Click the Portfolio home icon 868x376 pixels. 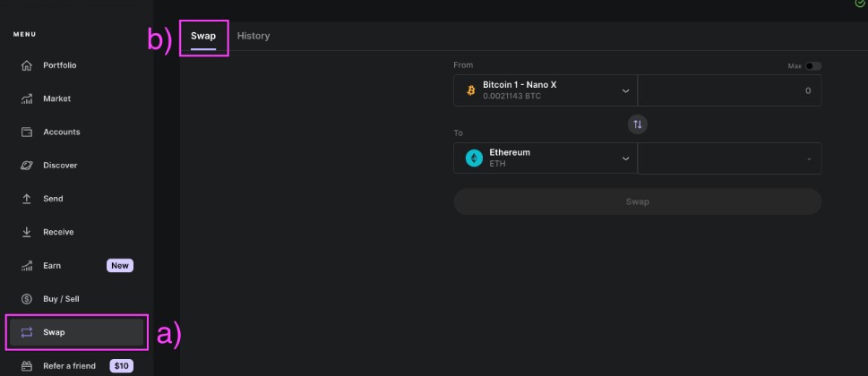(x=27, y=66)
